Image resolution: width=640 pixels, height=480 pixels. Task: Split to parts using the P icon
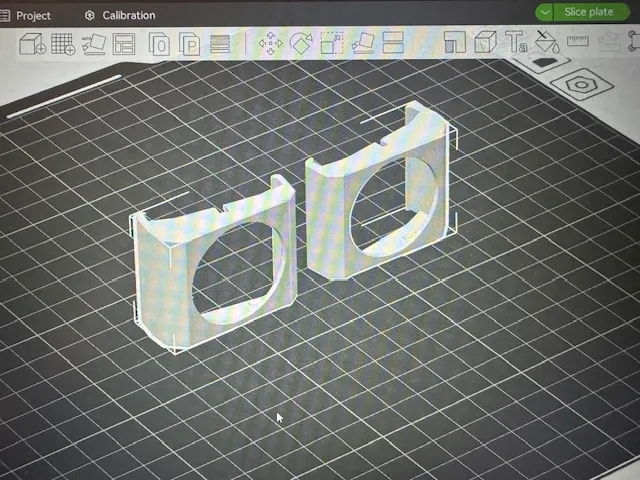pos(189,44)
